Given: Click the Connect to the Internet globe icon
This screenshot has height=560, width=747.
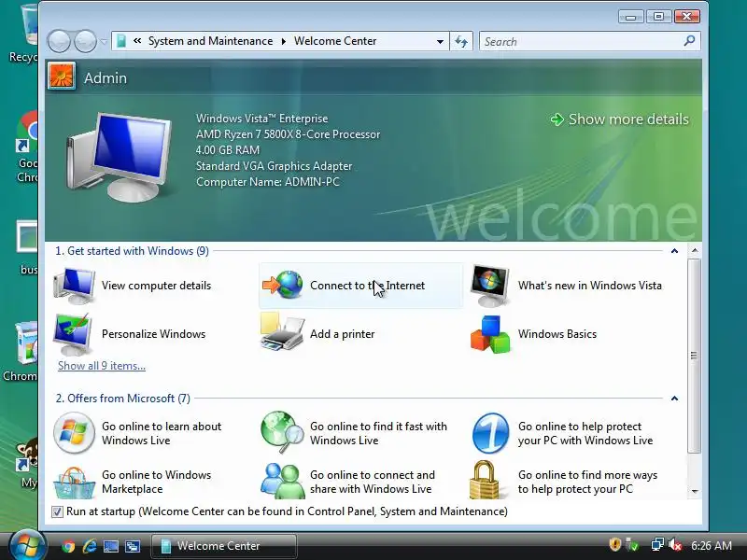Looking at the screenshot, I should point(283,285).
